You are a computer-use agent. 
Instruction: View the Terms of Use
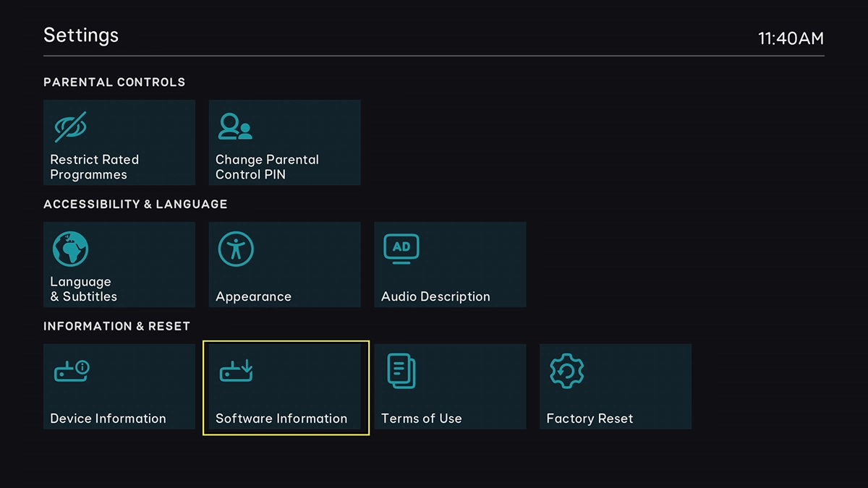[x=450, y=386]
